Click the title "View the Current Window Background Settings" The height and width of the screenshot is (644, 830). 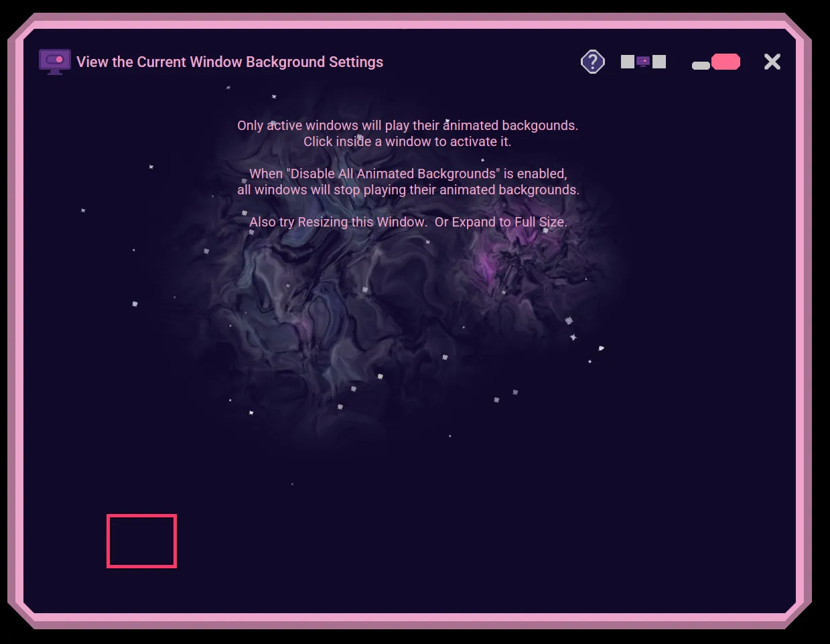tap(230, 62)
